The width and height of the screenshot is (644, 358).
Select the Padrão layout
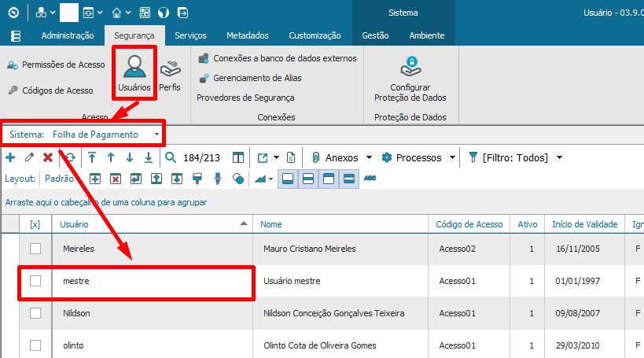[59, 179]
